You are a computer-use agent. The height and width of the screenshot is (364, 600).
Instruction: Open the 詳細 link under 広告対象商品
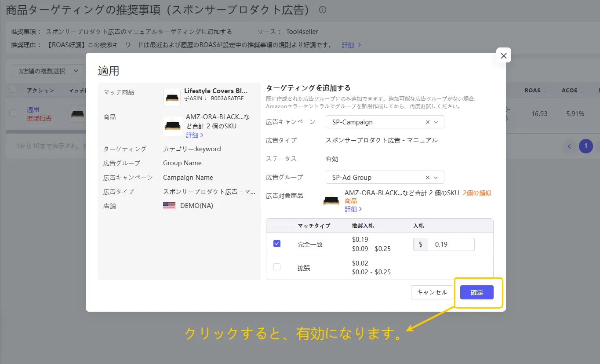point(353,209)
